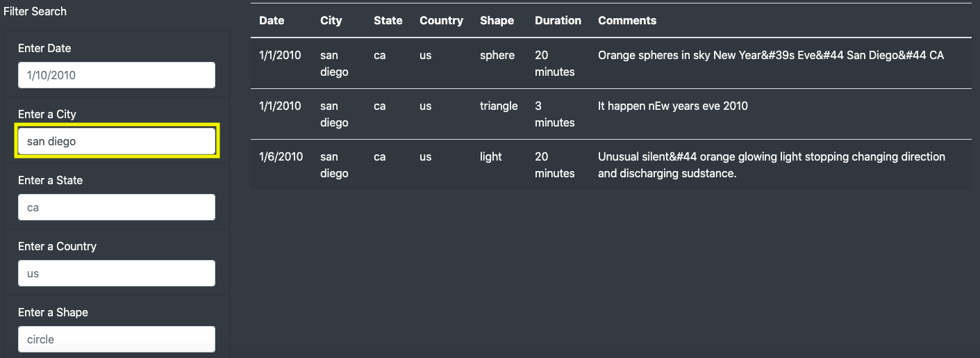980x358 pixels.
Task: Click the Enter Date input field
Action: click(117, 75)
